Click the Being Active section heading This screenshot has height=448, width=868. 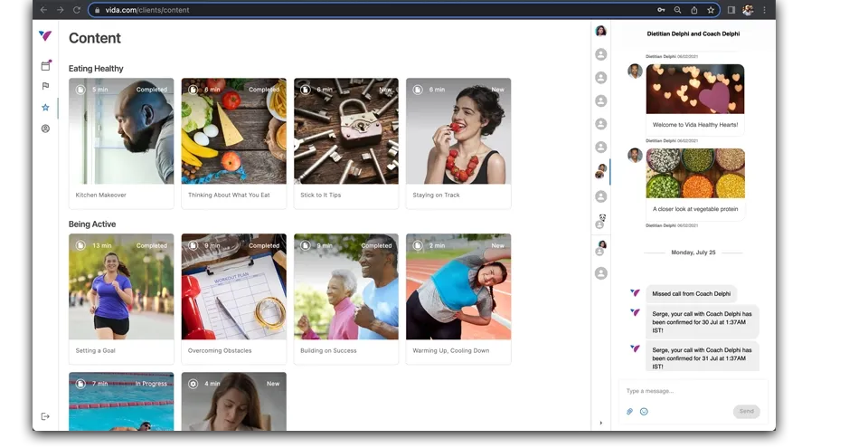coord(92,224)
